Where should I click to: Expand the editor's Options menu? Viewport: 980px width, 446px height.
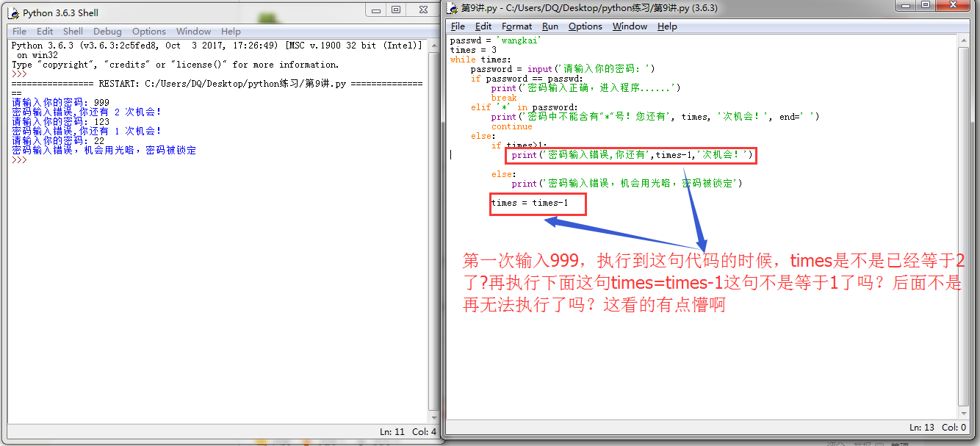pos(585,26)
